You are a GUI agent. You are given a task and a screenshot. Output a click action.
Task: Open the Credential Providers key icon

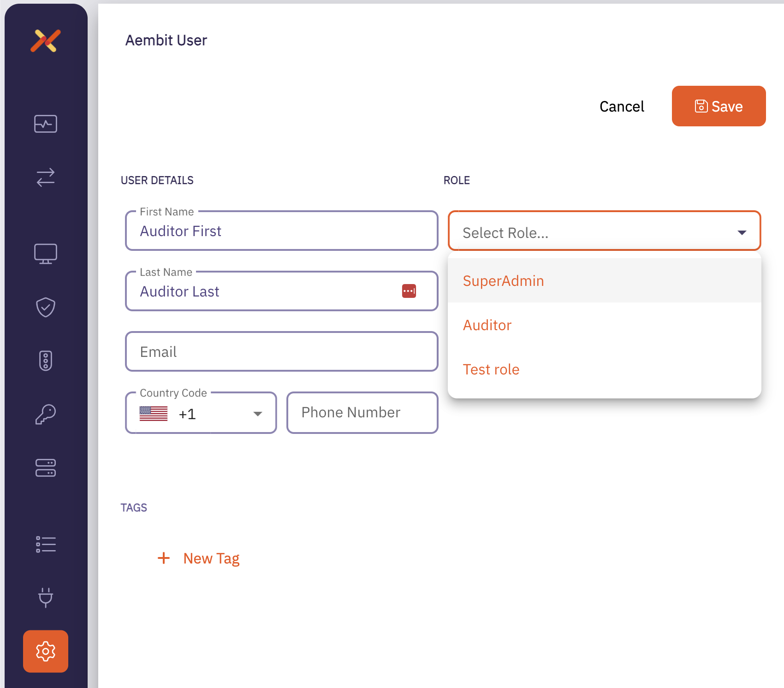point(45,414)
